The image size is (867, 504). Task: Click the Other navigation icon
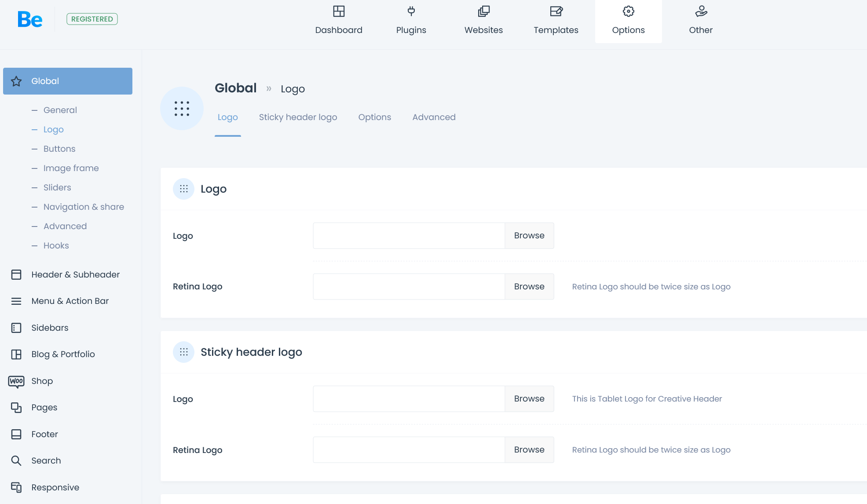(701, 11)
